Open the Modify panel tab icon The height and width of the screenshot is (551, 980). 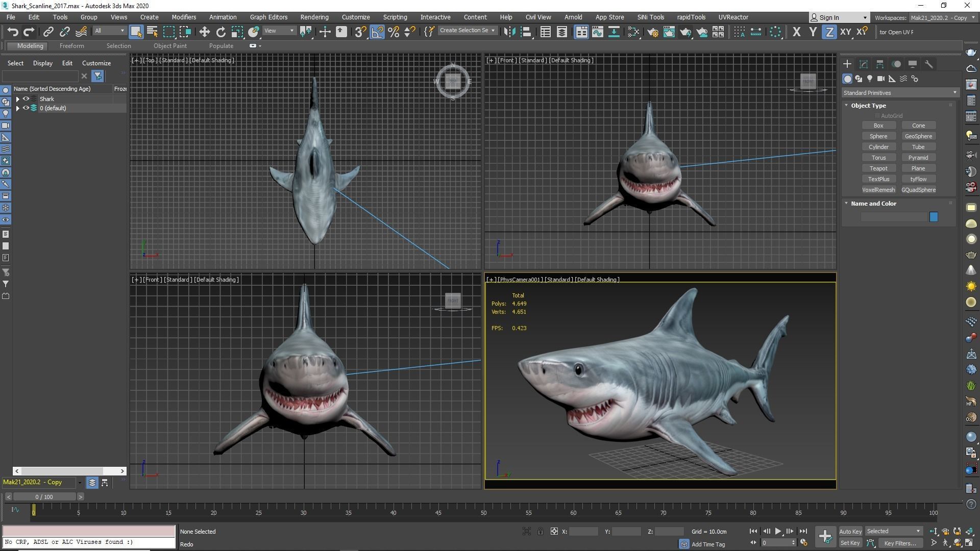[x=864, y=64]
